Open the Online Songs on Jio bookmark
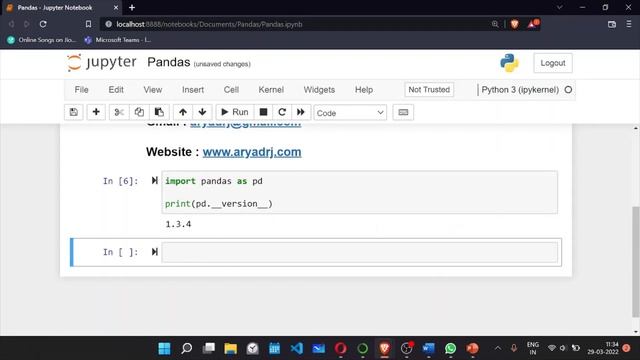Viewport: 640px width, 360px height. pyautogui.click(x=42, y=40)
